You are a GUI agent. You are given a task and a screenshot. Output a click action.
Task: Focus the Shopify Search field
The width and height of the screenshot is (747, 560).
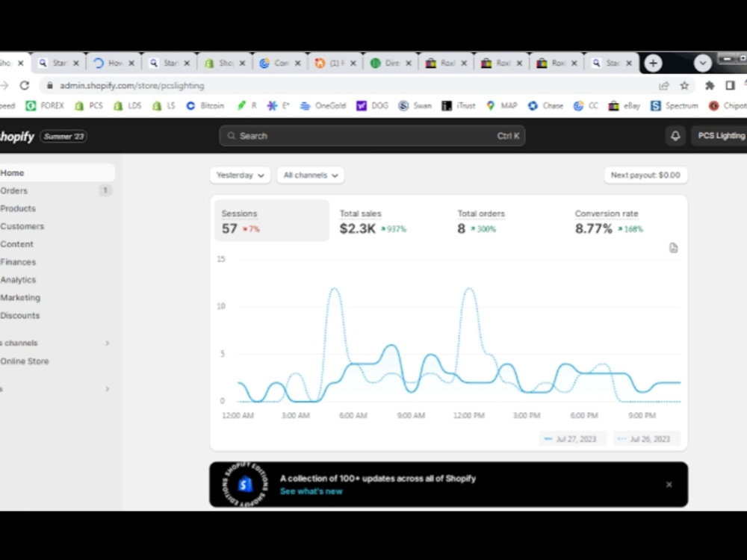pos(372,136)
